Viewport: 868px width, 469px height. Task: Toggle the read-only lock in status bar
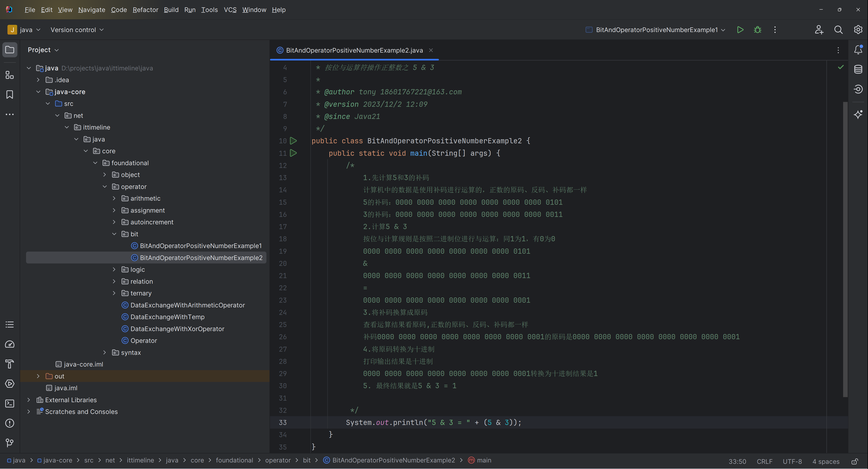pyautogui.click(x=855, y=461)
